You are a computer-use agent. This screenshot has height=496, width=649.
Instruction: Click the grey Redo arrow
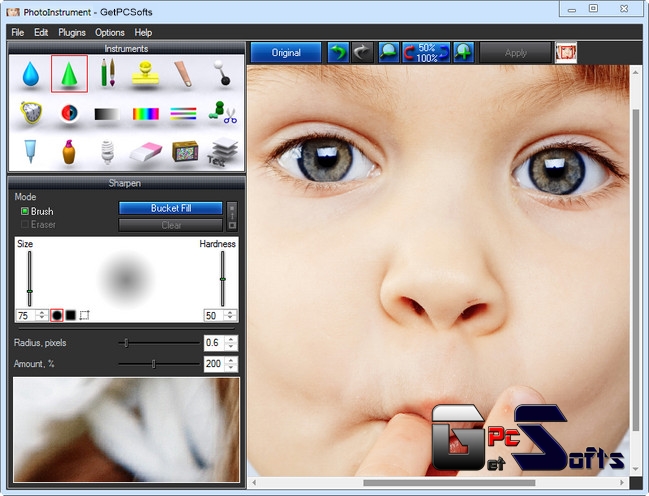[x=362, y=53]
